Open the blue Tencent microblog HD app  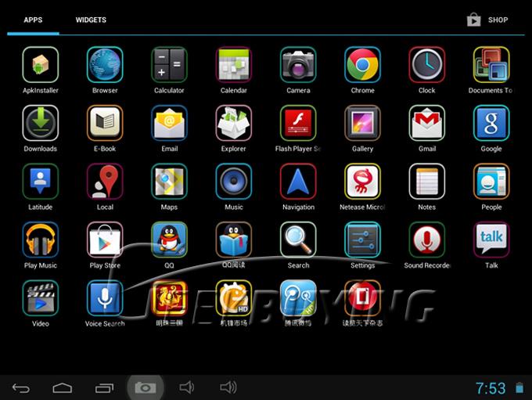pos(298,298)
